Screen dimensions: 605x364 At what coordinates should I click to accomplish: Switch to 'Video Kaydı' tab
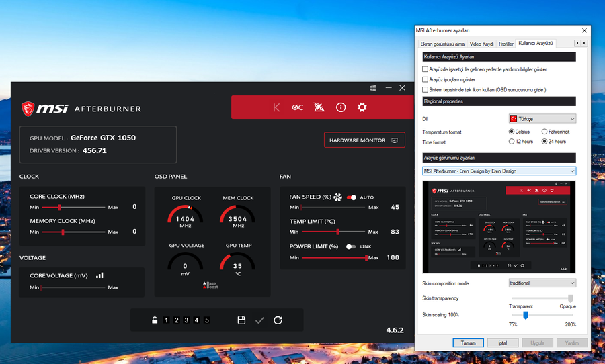(x=481, y=44)
